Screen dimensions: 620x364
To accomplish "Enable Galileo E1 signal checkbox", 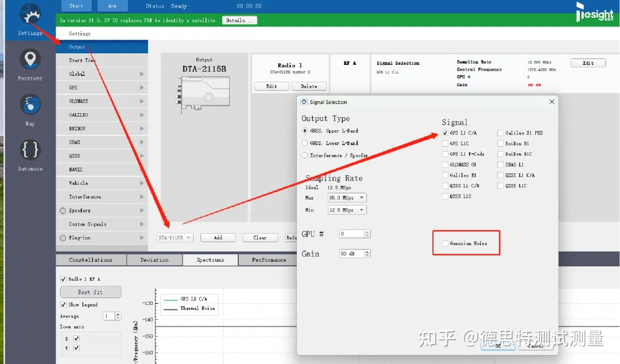I will [x=445, y=175].
